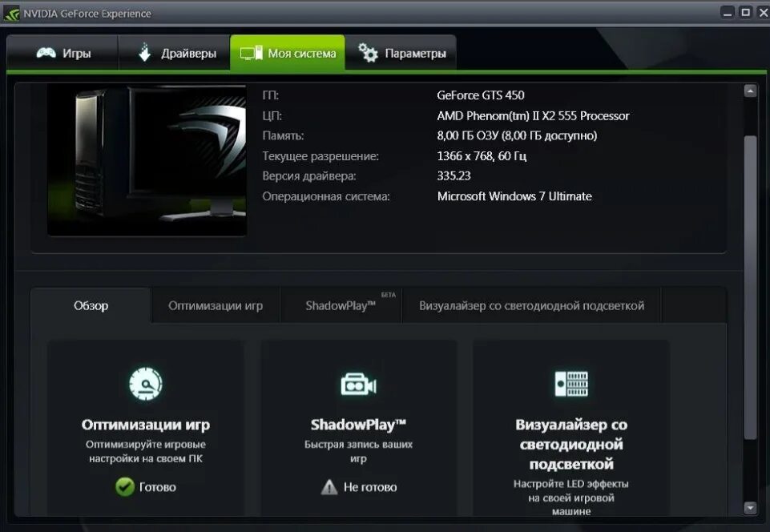770x532 pixels.
Task: Click the green checkmark next to Готово
Action: [x=125, y=487]
